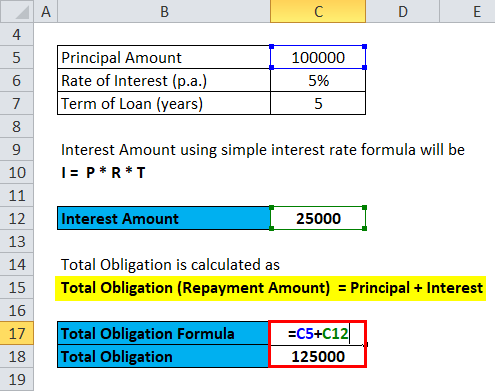
Task: Select row 4 header
Action: (17, 34)
